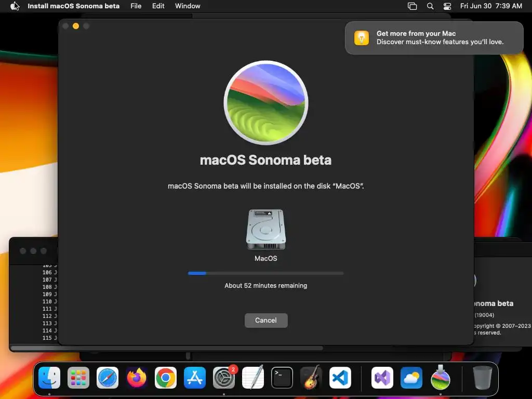Click the date and time clock

[491, 6]
